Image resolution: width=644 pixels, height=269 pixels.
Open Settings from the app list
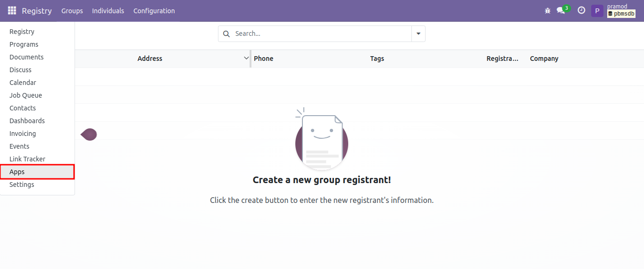[22, 185]
